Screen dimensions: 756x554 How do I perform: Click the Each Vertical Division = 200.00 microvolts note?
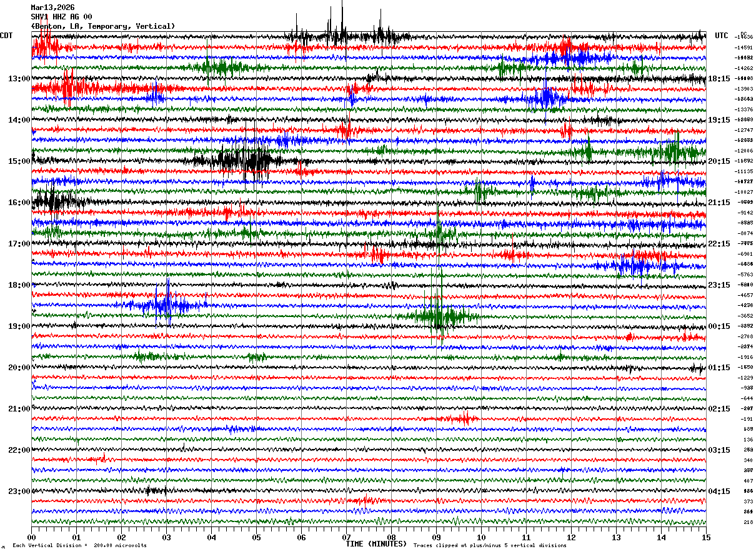coord(79,545)
